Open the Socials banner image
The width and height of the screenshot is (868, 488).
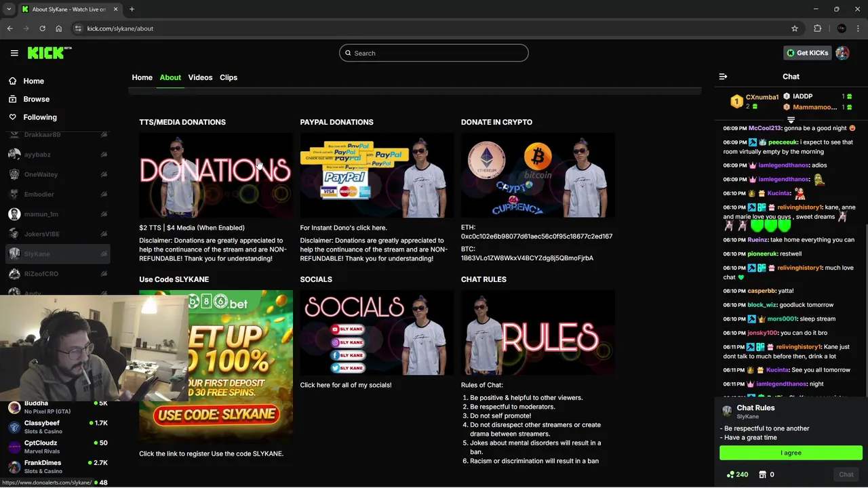(x=377, y=333)
